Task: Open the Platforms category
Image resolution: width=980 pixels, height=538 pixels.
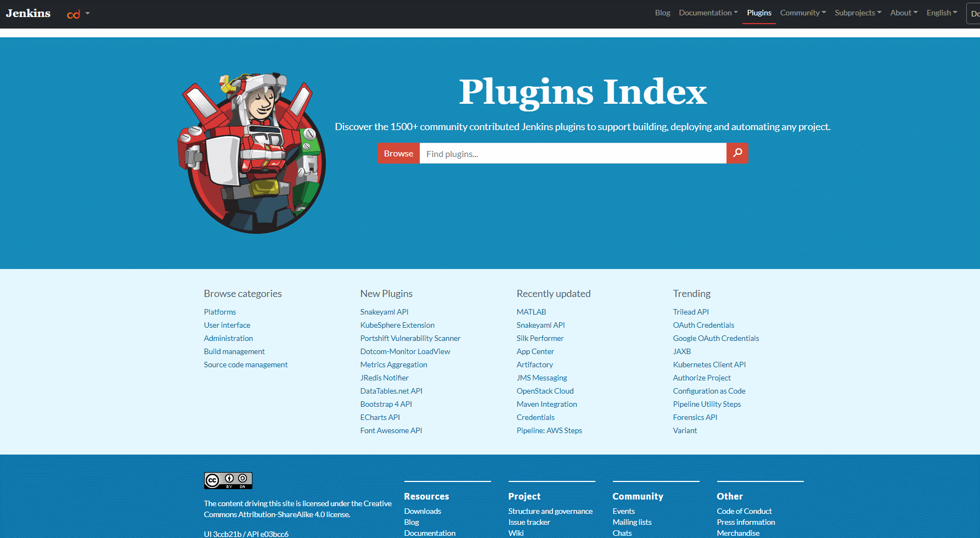Action: pyautogui.click(x=220, y=312)
